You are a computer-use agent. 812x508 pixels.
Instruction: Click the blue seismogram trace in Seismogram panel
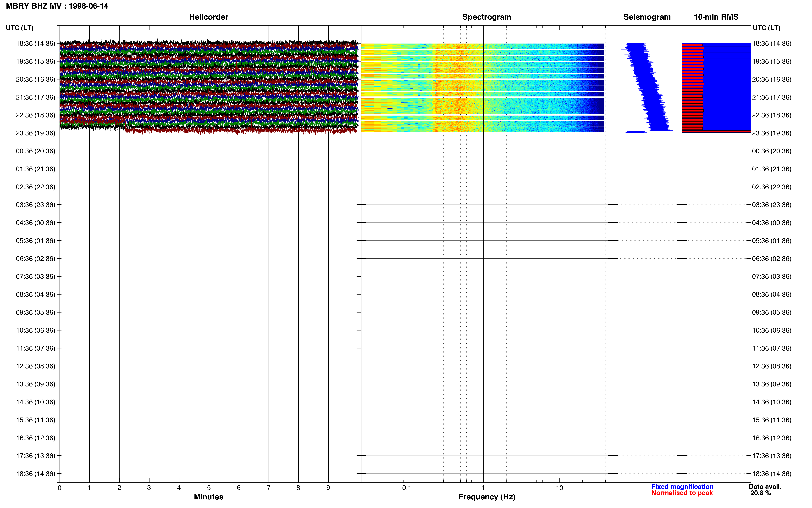click(x=647, y=88)
